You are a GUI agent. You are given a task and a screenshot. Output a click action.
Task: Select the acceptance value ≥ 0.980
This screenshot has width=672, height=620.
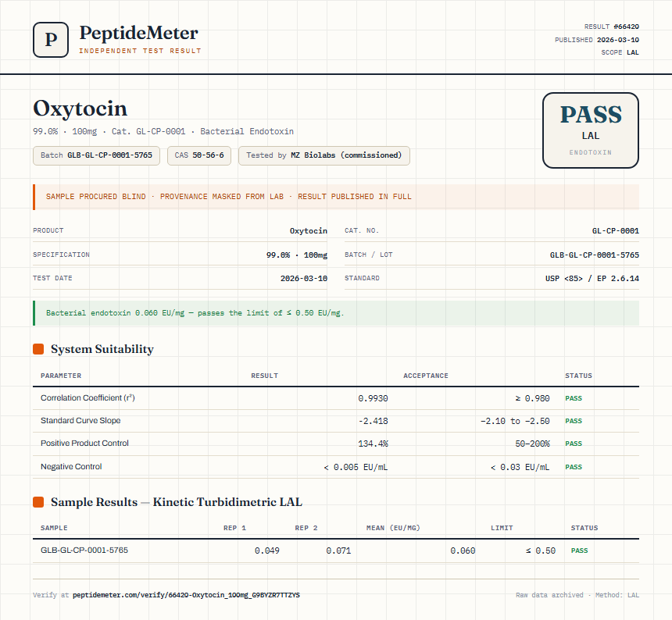pyautogui.click(x=532, y=398)
